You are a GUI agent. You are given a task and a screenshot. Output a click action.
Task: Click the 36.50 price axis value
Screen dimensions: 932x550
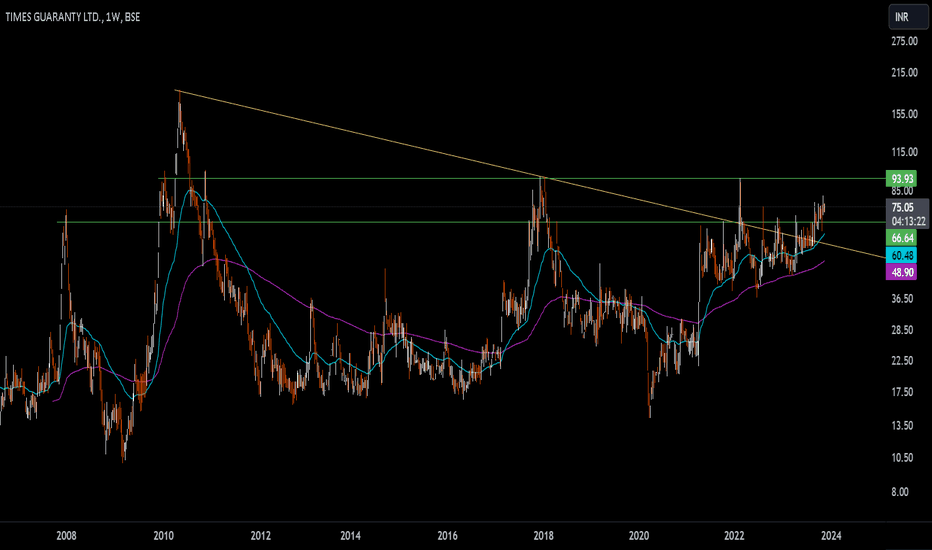click(902, 298)
